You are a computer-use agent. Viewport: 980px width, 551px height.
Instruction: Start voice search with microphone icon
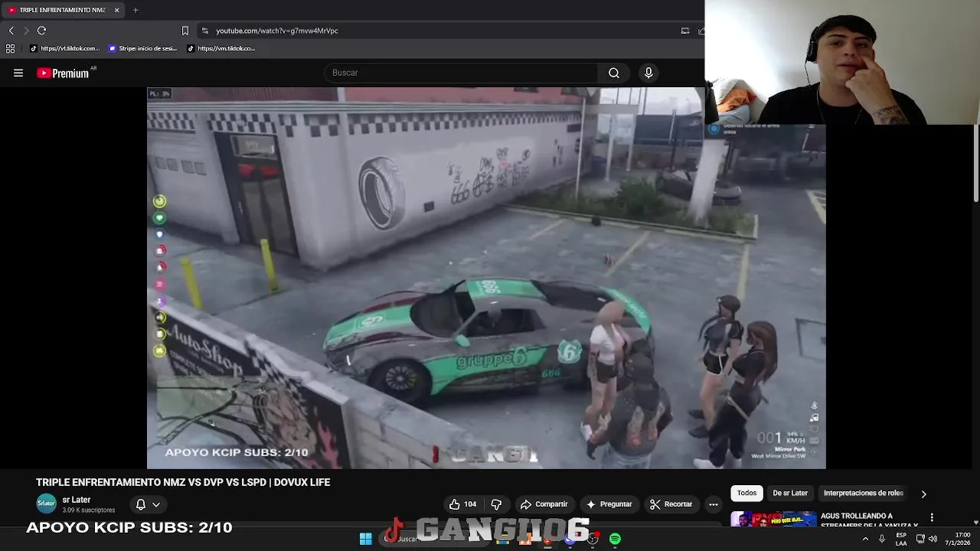tap(648, 73)
